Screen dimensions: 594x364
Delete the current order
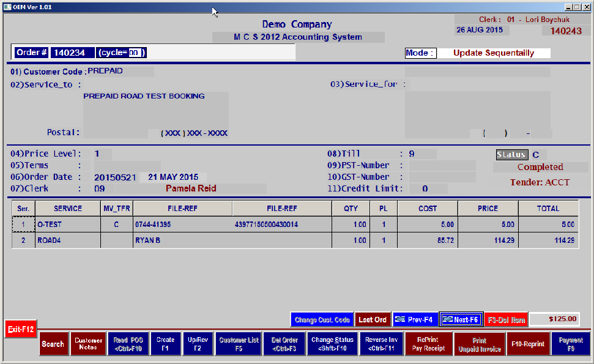pyautogui.click(x=284, y=343)
